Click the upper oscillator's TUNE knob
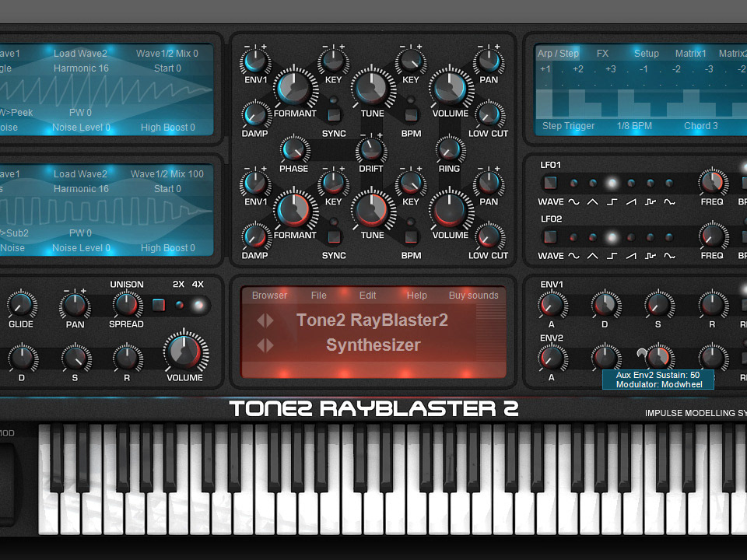Viewport: 747px width, 560px height. coord(373,88)
